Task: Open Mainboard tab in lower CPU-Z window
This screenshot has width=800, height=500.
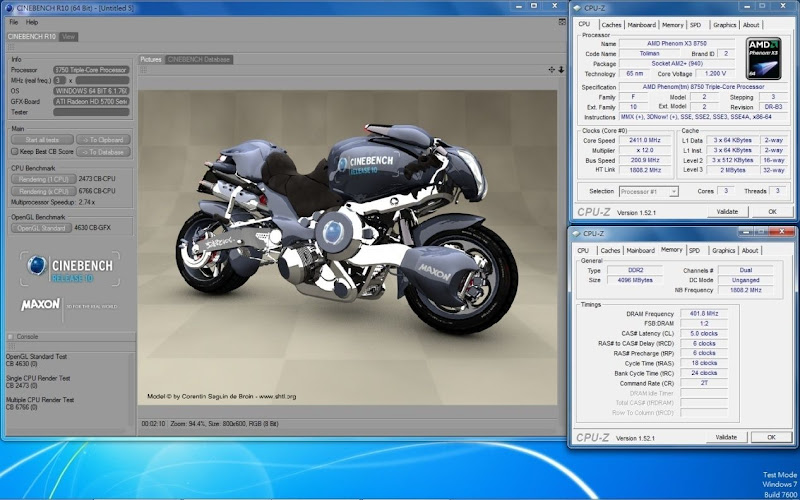Action: tap(641, 251)
